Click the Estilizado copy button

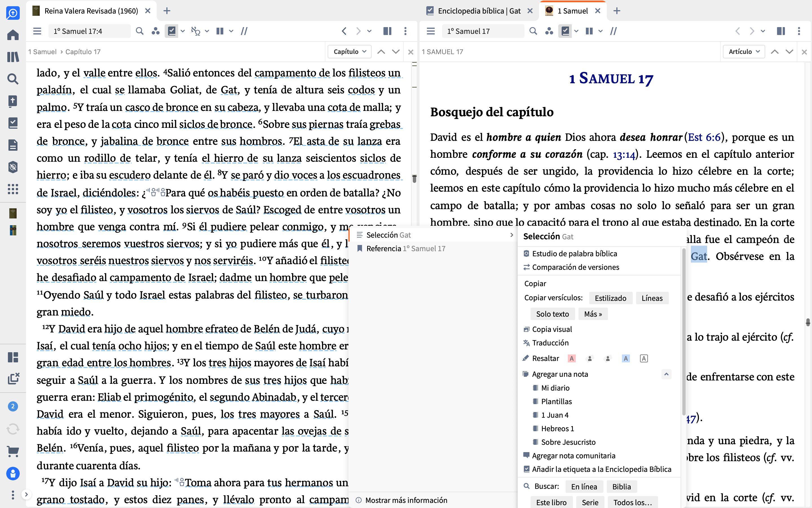tap(610, 298)
